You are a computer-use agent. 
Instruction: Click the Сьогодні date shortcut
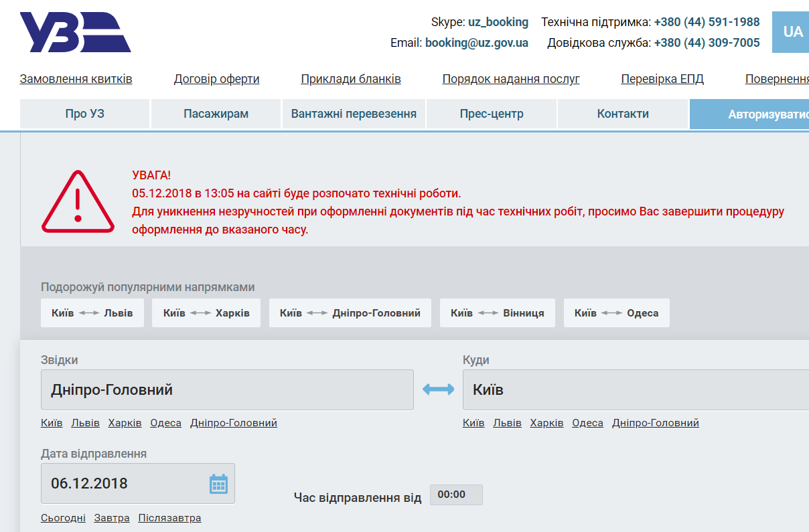[x=63, y=517]
